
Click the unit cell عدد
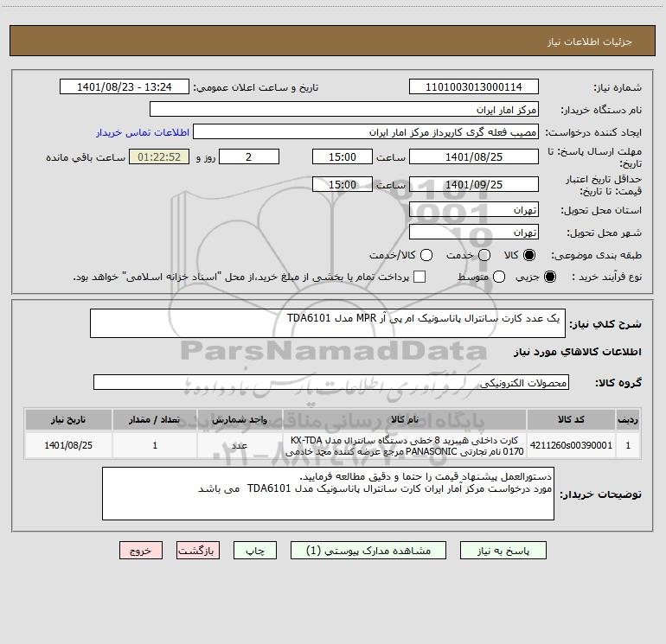pyautogui.click(x=240, y=445)
